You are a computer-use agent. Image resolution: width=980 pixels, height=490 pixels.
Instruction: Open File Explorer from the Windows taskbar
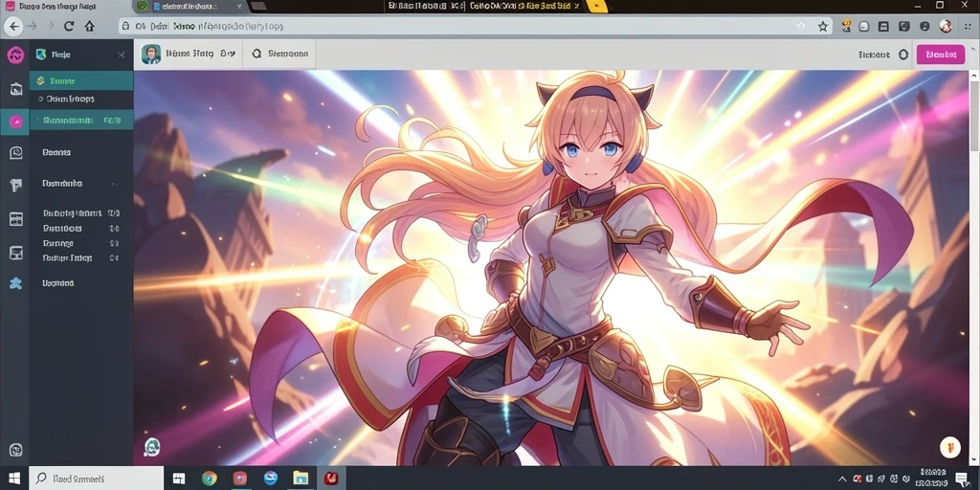click(x=301, y=479)
